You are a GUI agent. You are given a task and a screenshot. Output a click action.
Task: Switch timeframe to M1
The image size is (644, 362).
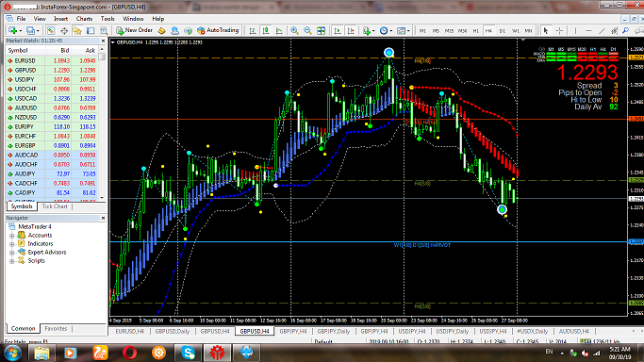tap(422, 31)
